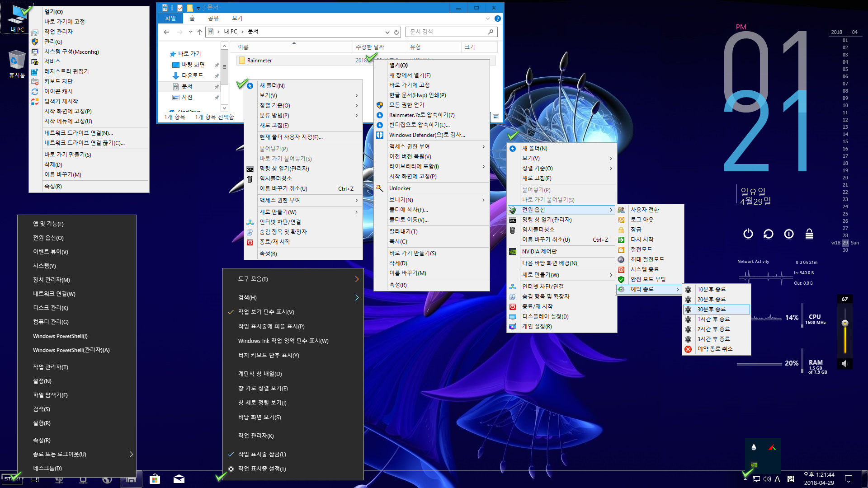
Task: Adjust the Rainmeter volume slider knob
Action: click(844, 323)
